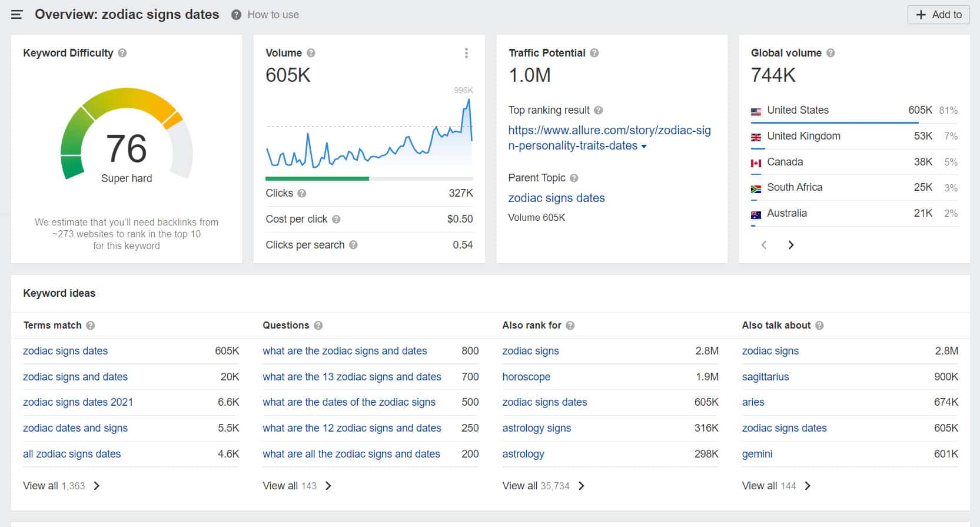Click the Traffic Potential info icon

(x=594, y=53)
